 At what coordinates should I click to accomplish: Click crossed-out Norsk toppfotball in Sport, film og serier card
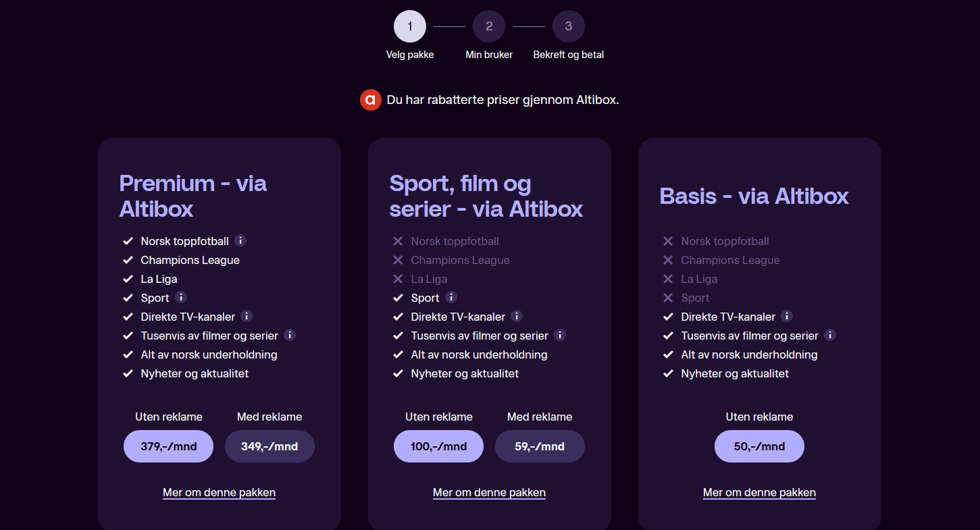click(x=455, y=241)
